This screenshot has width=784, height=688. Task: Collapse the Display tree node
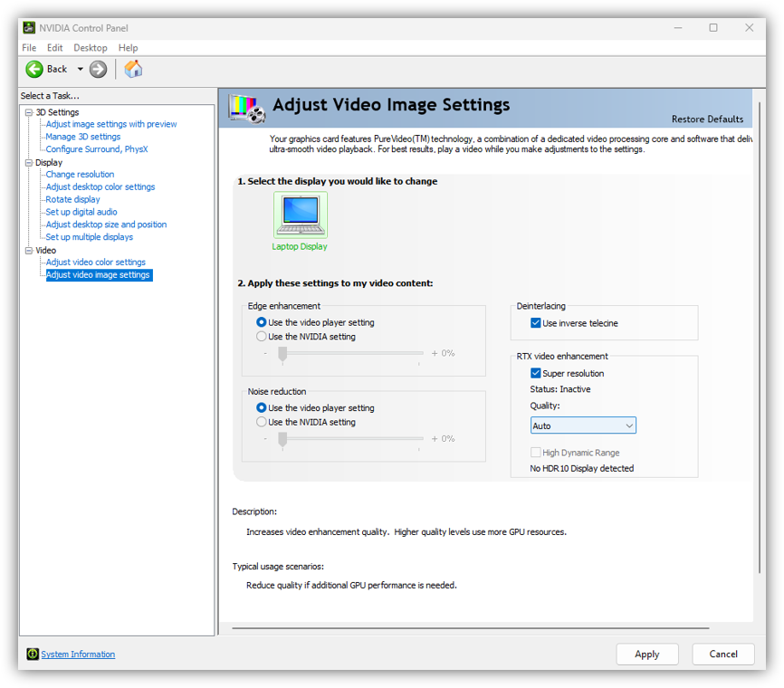pyautogui.click(x=29, y=163)
